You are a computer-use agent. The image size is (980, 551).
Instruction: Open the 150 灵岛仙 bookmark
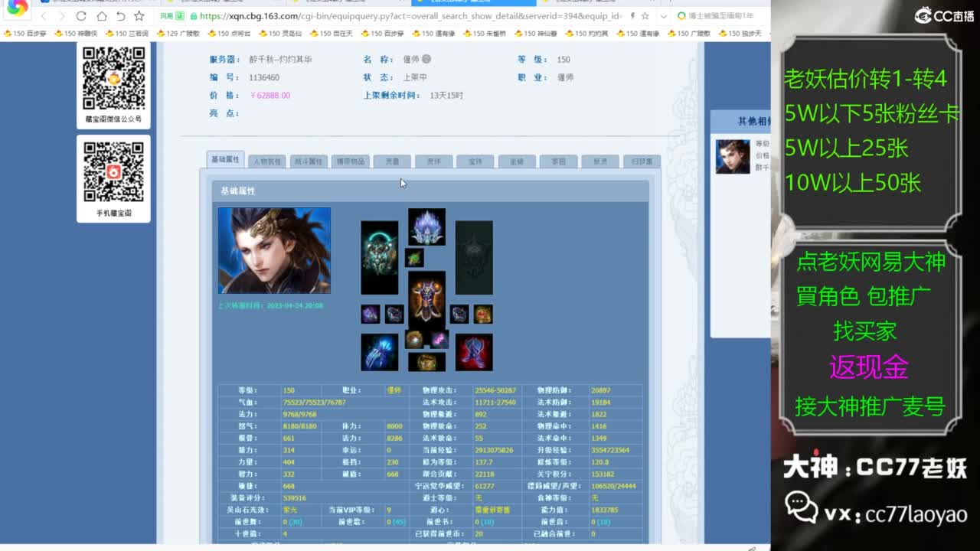tap(280, 34)
